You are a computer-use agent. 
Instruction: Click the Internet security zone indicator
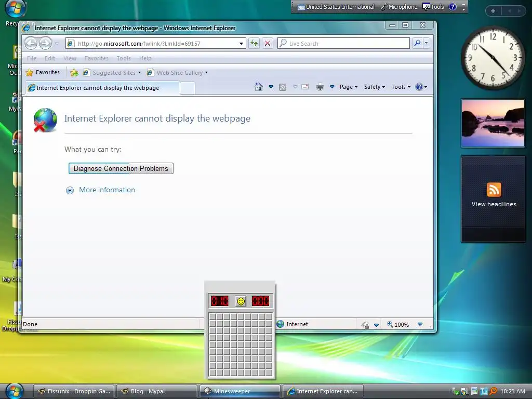292,324
